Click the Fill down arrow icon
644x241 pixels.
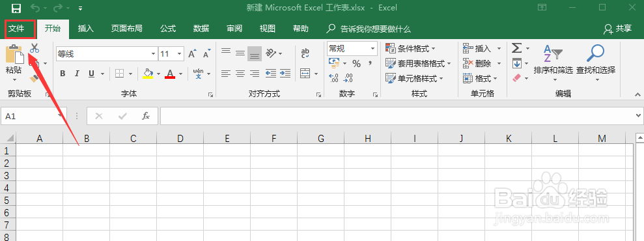(516, 64)
